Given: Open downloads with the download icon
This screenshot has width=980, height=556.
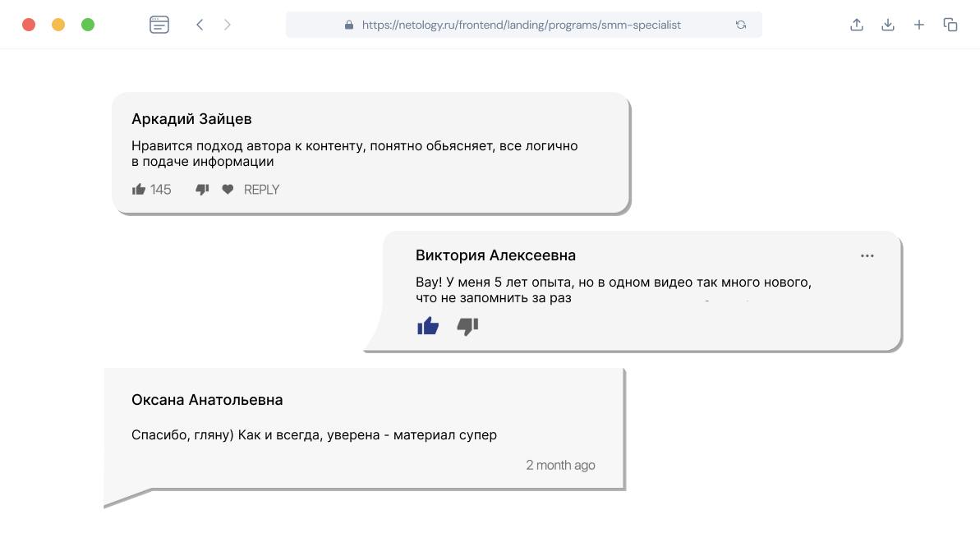Looking at the screenshot, I should pyautogui.click(x=888, y=25).
